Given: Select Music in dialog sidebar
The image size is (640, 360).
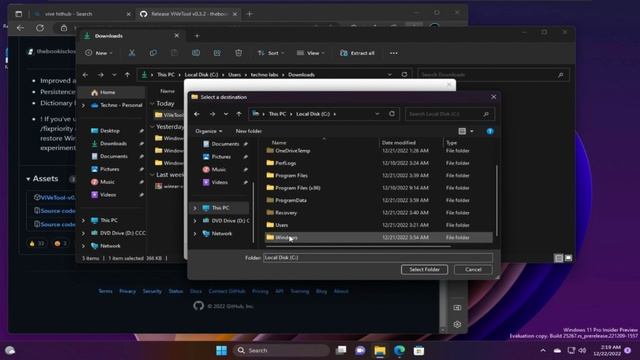Looking at the screenshot, I should click(x=214, y=169).
